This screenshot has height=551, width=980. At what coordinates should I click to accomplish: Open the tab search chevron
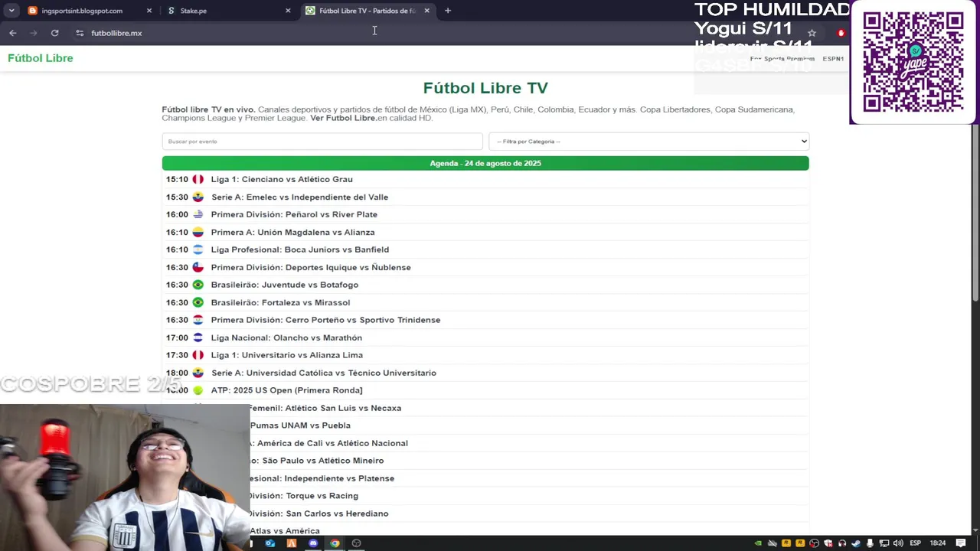pos(11,11)
